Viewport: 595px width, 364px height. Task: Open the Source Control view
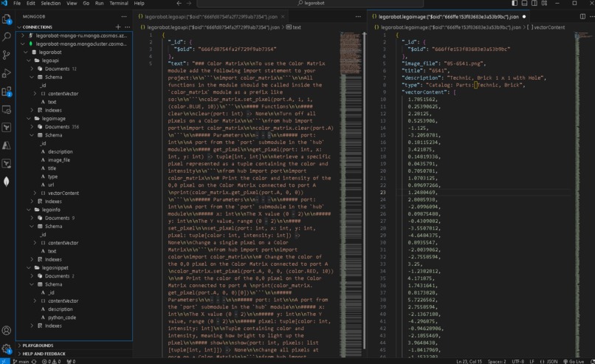7,55
